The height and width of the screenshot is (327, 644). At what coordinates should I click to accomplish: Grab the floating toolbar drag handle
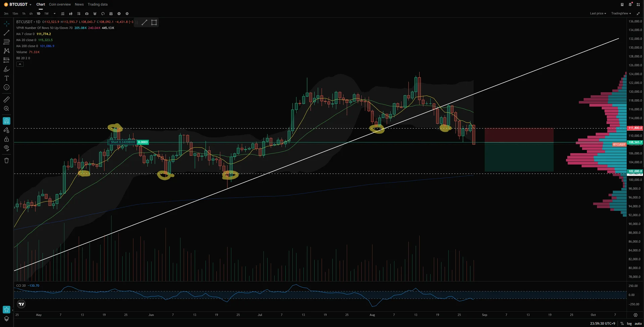[x=137, y=22]
